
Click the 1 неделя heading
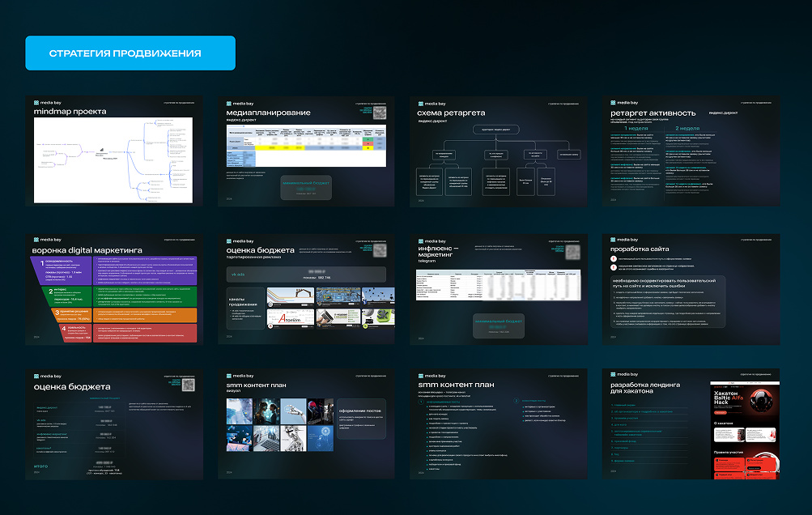coord(636,128)
